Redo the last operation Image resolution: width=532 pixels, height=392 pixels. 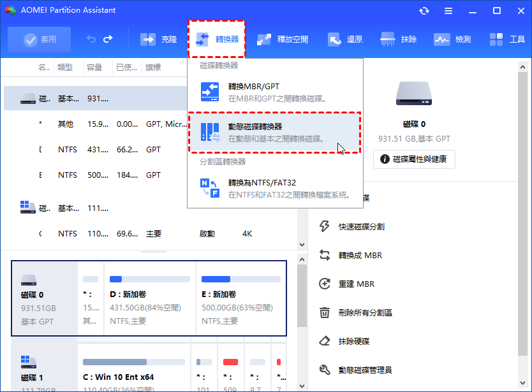coord(108,40)
